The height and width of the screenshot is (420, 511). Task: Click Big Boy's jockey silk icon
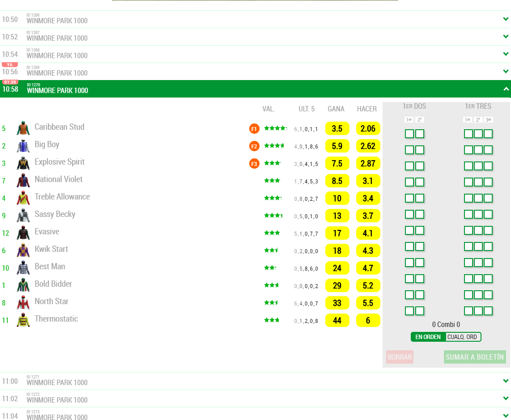tap(23, 145)
